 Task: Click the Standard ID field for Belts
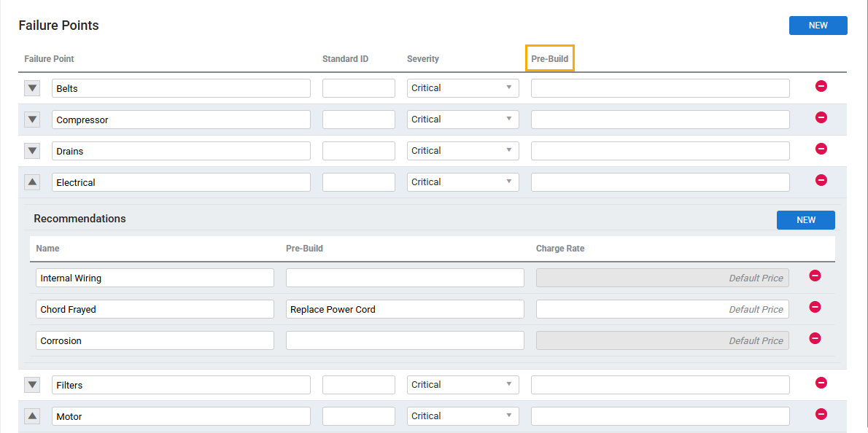coord(358,88)
